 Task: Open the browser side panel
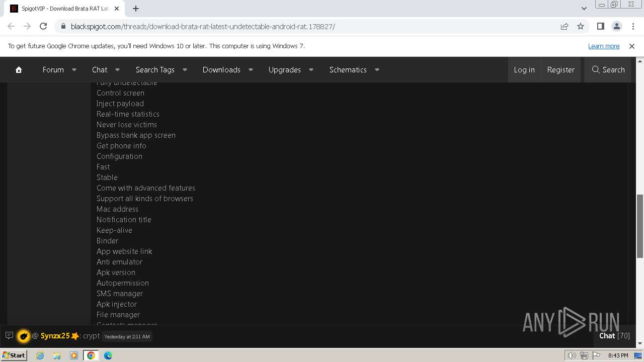point(600,26)
